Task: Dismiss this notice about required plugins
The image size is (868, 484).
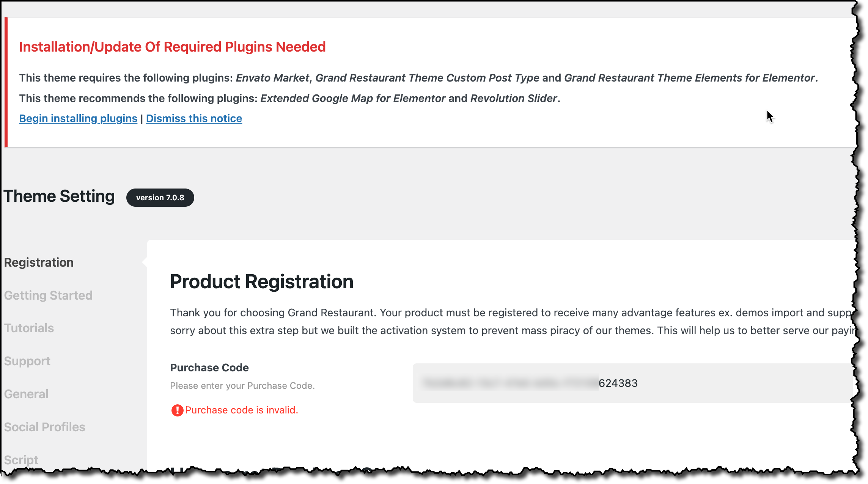Action: click(x=194, y=118)
